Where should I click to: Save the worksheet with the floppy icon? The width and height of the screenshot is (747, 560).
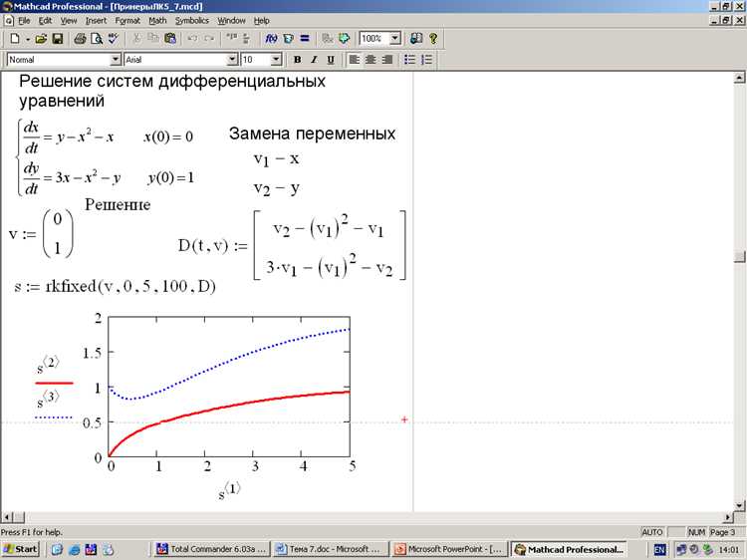pos(58,39)
